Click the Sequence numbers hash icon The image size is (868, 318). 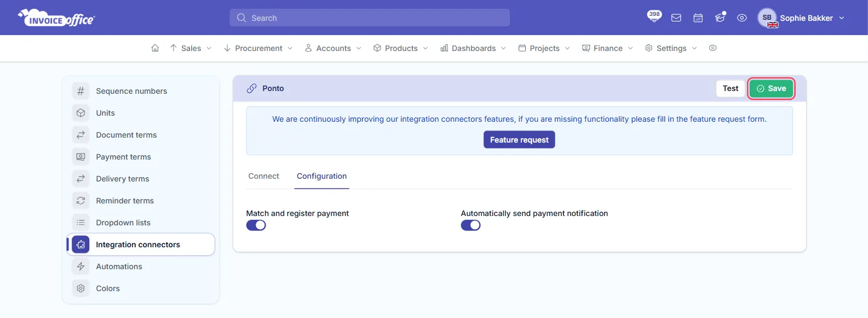click(x=81, y=91)
